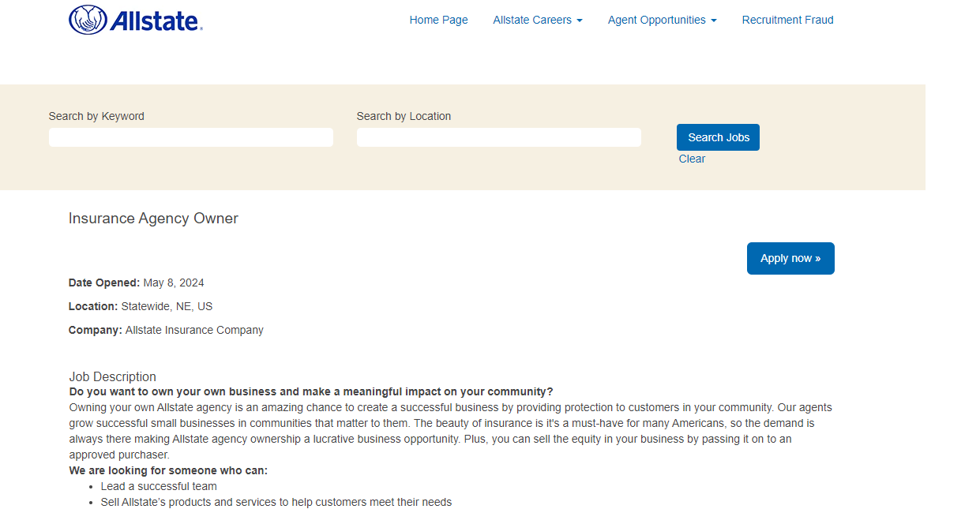Focus the Search by Keyword field

pos(190,137)
